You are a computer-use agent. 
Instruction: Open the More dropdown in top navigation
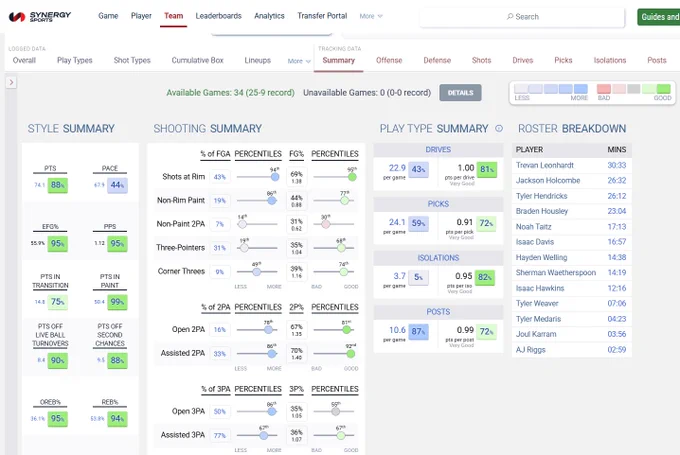point(371,16)
